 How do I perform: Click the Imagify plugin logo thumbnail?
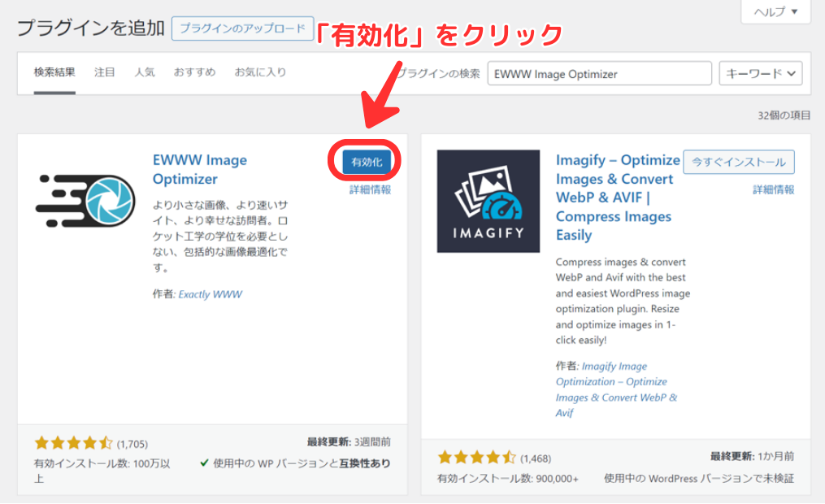(x=488, y=201)
